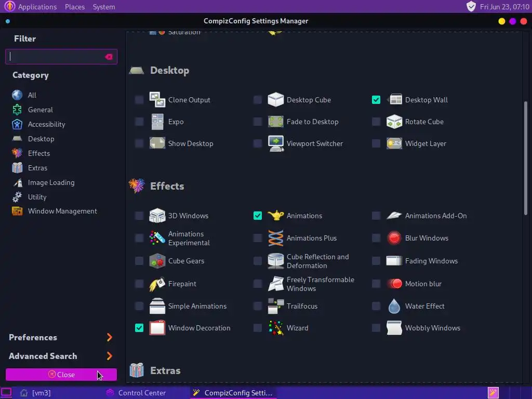The width and height of the screenshot is (532, 399).
Task: Disable the Animations checkbox
Action: [x=258, y=216]
